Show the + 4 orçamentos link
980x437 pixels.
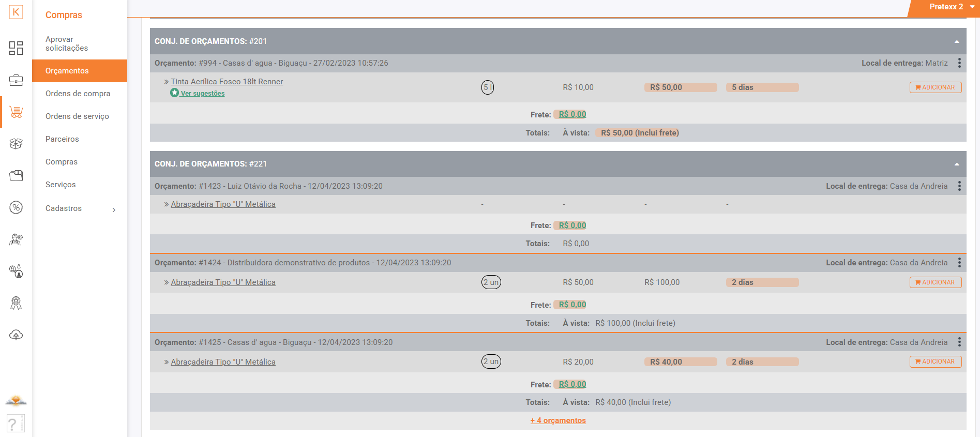[558, 420]
